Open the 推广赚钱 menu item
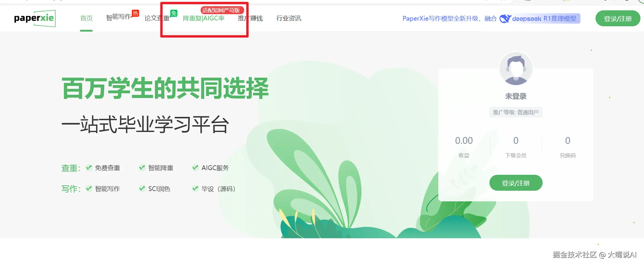Viewport: 644px width, 266px height. (250, 18)
